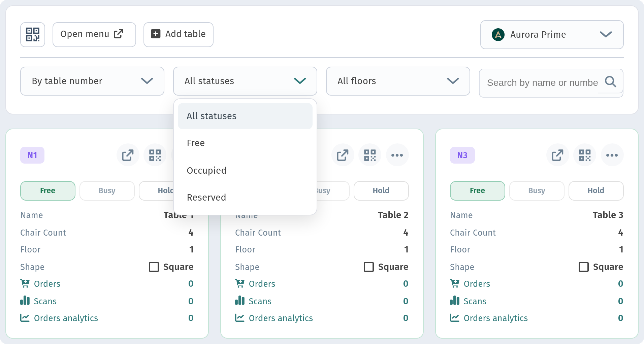Set table N3 status to Hold
Screen dimensions: 644x344
[596, 191]
